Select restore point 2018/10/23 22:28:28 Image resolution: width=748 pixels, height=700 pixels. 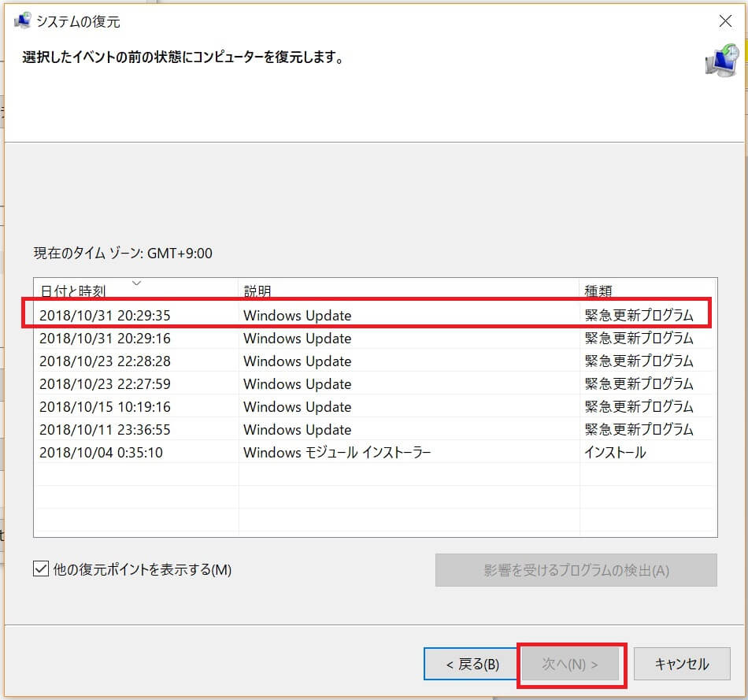tap(375, 361)
